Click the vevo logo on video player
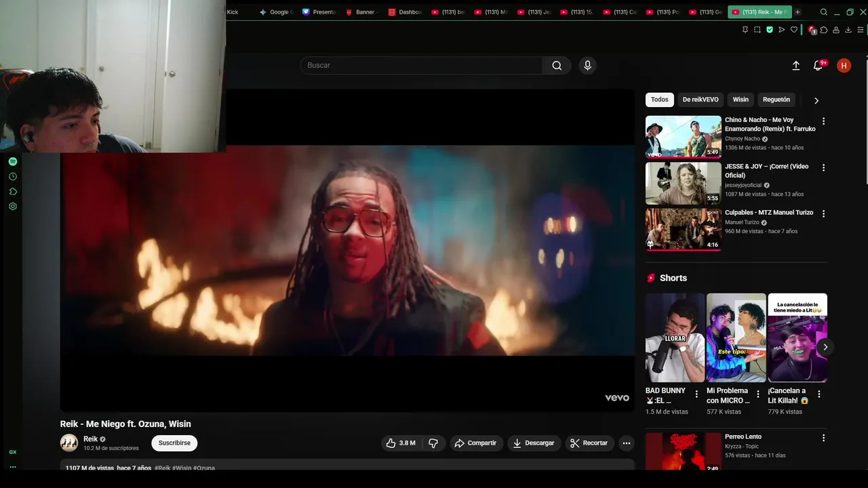This screenshot has height=488, width=868. 617,398
